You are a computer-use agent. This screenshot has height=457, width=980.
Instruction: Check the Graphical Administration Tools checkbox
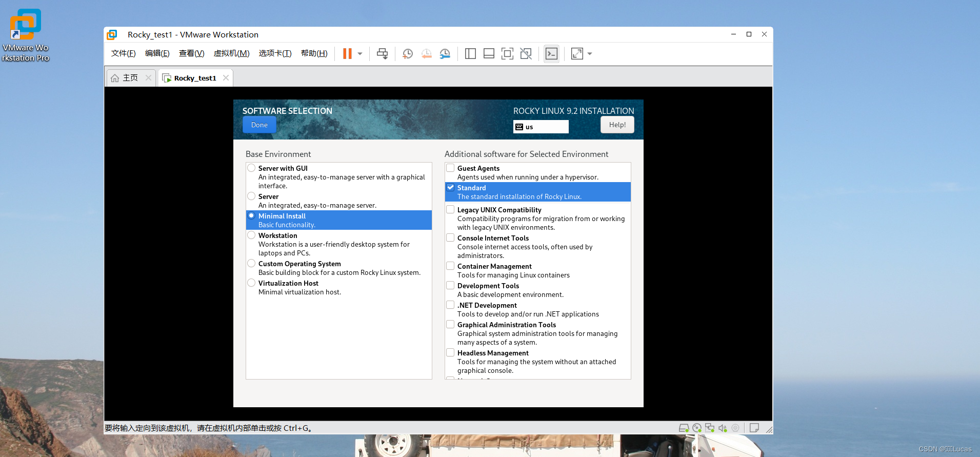(450, 324)
